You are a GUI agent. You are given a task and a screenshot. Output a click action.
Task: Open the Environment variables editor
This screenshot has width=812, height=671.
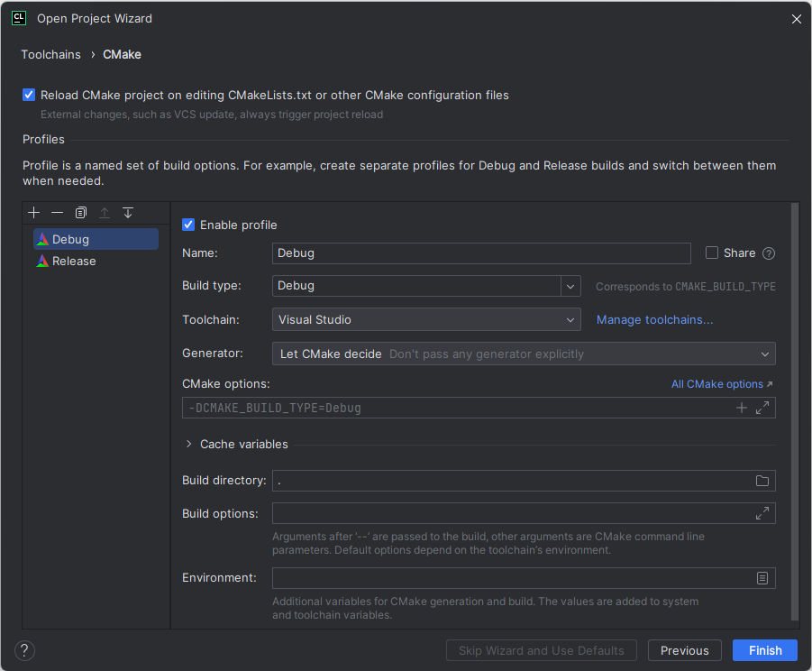click(762, 578)
